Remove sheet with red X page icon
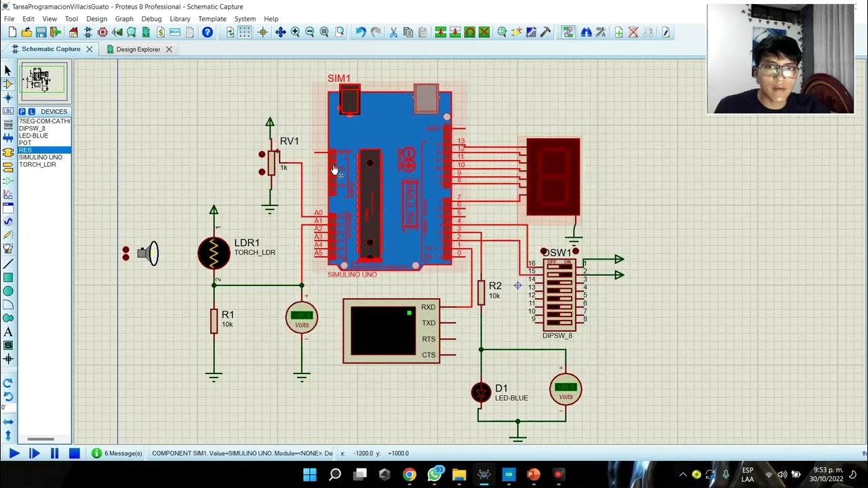This screenshot has width=868, height=488. [x=633, y=32]
